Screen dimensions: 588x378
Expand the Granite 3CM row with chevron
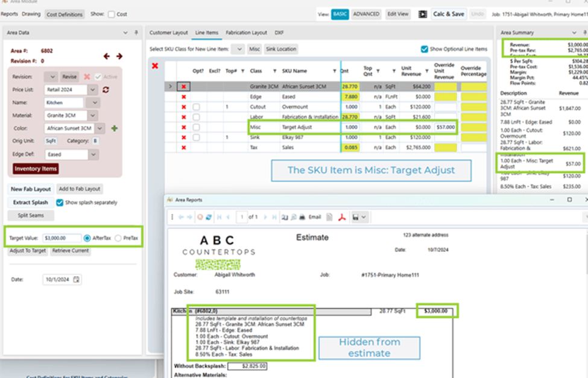coord(170,87)
